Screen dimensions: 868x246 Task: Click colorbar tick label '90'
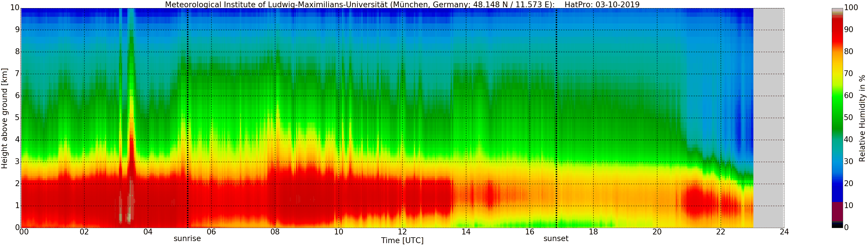tap(848, 30)
